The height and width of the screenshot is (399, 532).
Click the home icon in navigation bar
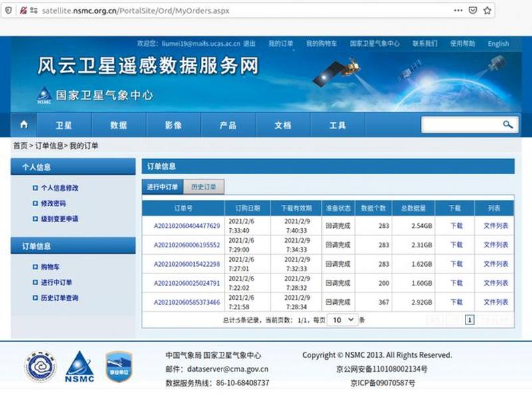[x=24, y=125]
